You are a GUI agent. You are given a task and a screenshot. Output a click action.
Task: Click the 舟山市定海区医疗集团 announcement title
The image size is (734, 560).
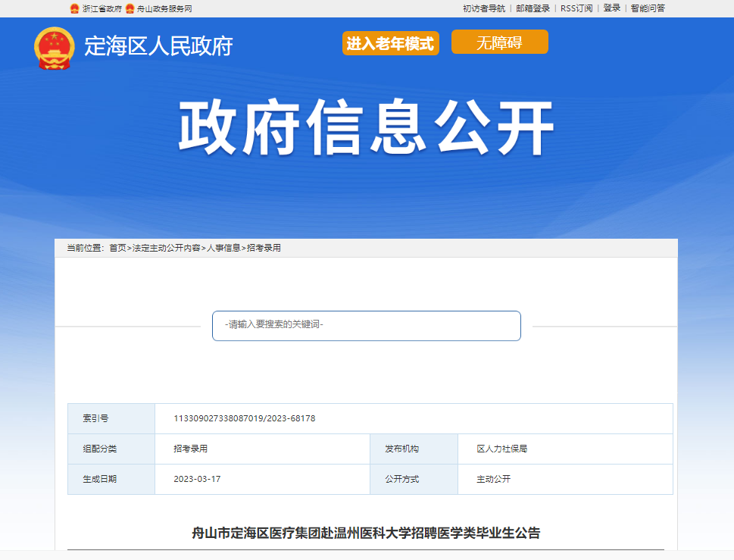click(366, 533)
